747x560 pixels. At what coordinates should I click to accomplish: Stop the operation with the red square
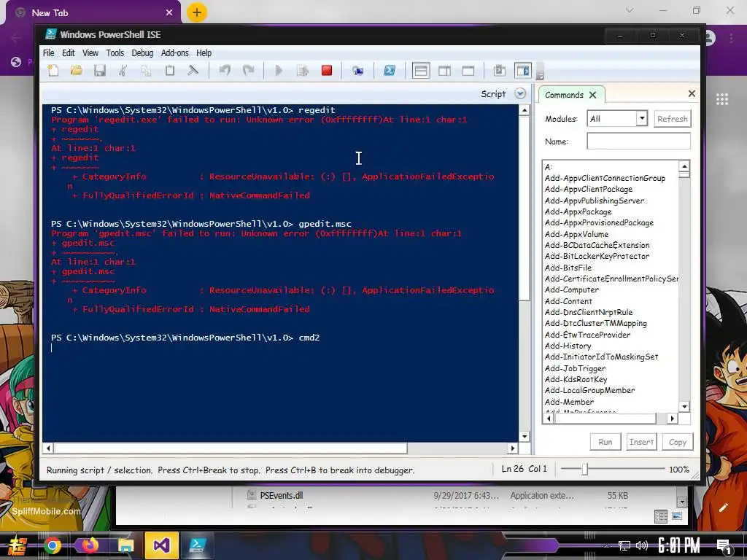pyautogui.click(x=326, y=71)
